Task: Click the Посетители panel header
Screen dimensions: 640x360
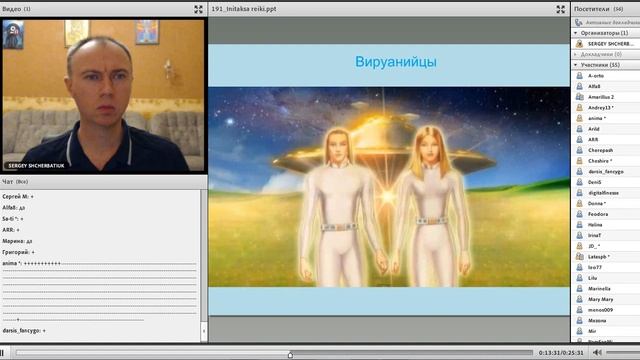Action: click(605, 9)
